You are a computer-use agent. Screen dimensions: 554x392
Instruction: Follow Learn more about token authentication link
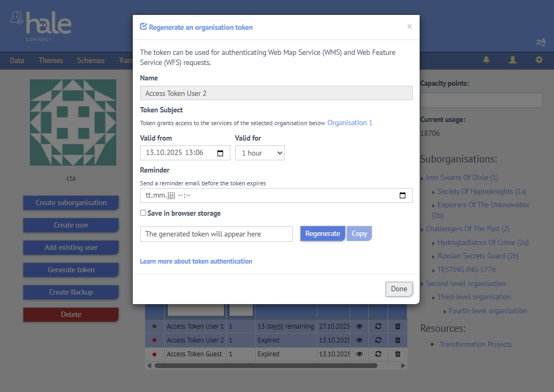(x=196, y=262)
